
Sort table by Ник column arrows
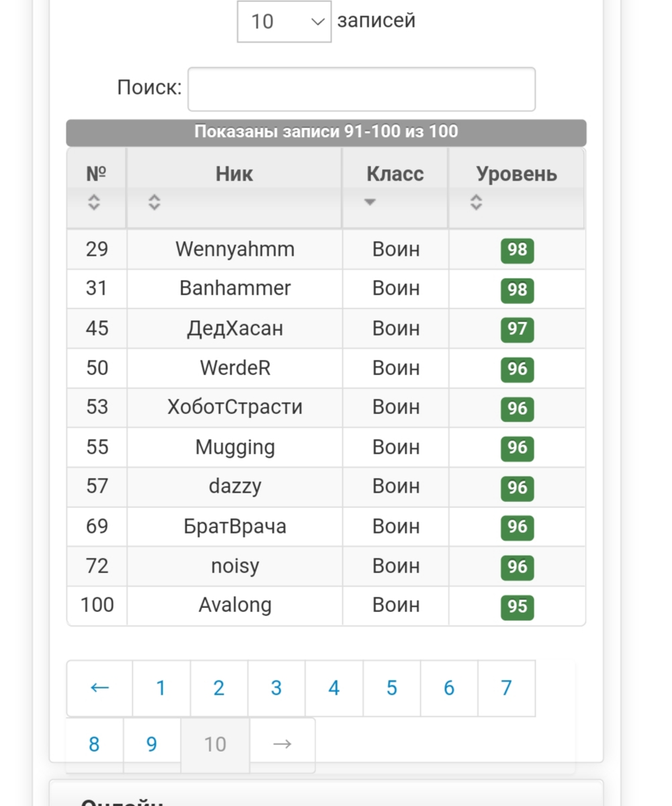point(154,202)
